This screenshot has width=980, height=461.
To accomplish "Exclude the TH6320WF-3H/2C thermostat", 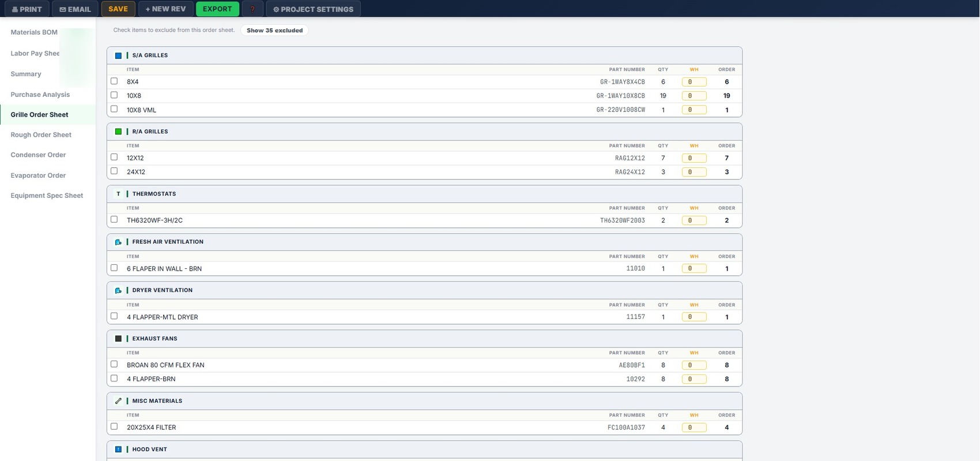I will (x=114, y=219).
